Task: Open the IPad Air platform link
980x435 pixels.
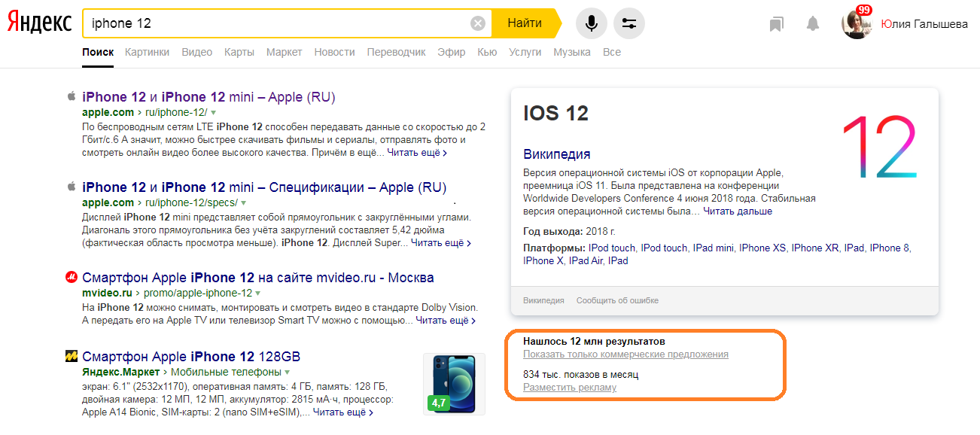Action: 586,260
